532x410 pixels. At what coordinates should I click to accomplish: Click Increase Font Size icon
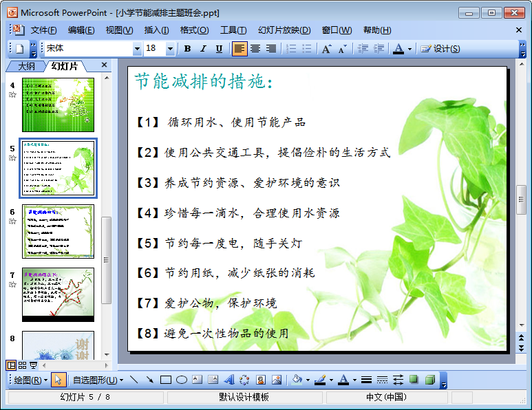pyautogui.click(x=326, y=49)
